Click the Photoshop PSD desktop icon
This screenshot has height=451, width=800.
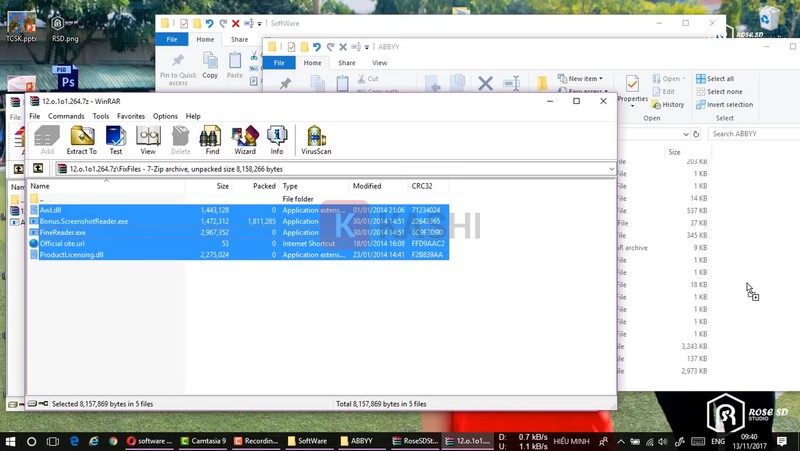pos(65,78)
